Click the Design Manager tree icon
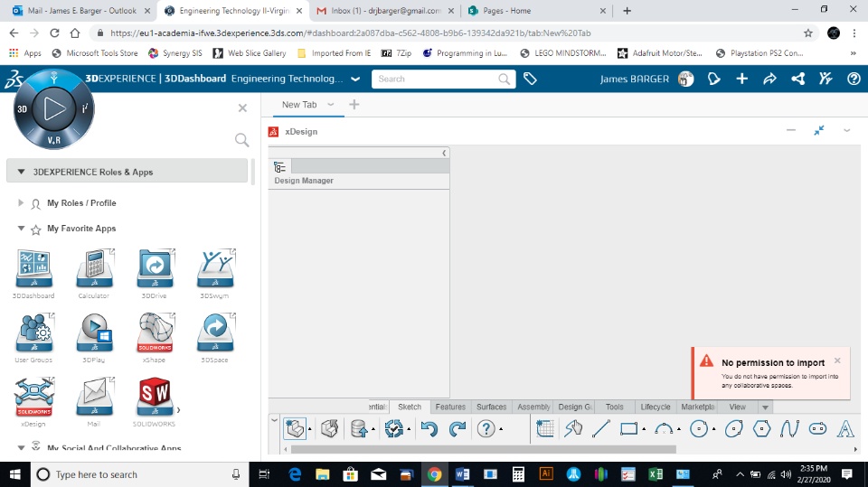Screen dimensions: 868x487 point(279,166)
